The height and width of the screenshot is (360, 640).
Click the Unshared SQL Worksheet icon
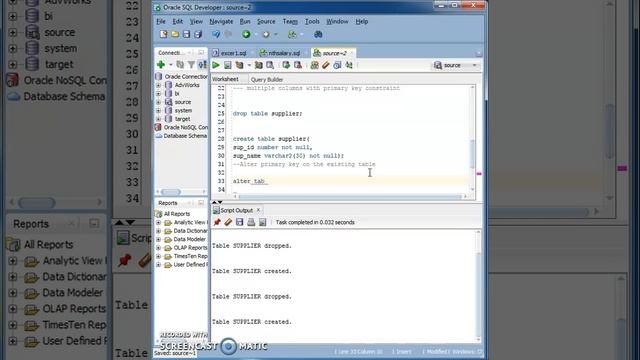click(x=314, y=65)
